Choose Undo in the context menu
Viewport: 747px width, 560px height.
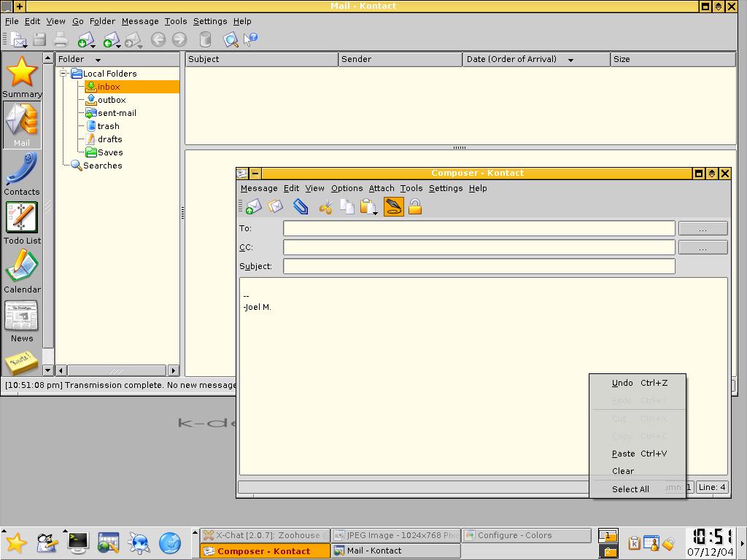click(x=638, y=383)
